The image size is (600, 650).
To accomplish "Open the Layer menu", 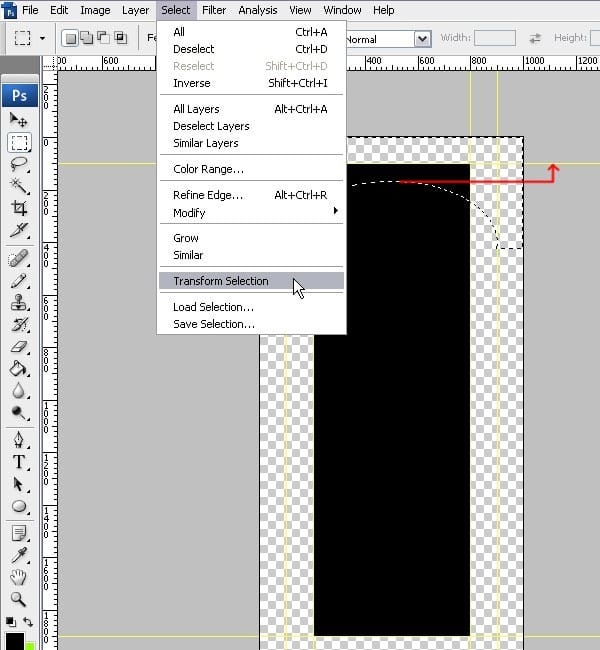I will (x=135, y=10).
